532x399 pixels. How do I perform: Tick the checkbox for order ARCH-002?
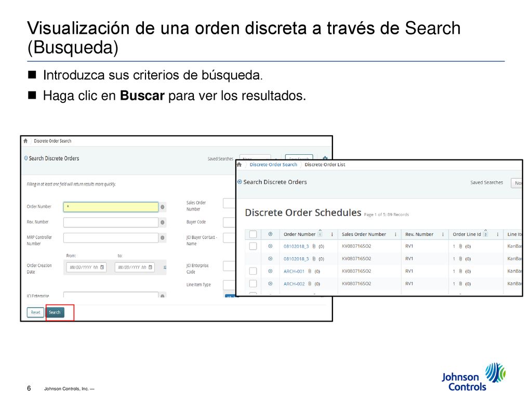point(253,284)
